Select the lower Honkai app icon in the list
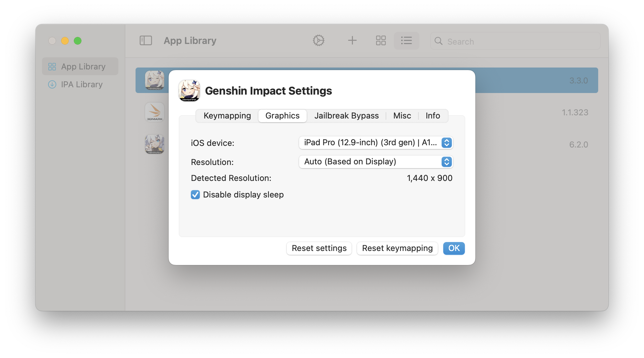Screen dimensions: 644x358 pos(155,144)
